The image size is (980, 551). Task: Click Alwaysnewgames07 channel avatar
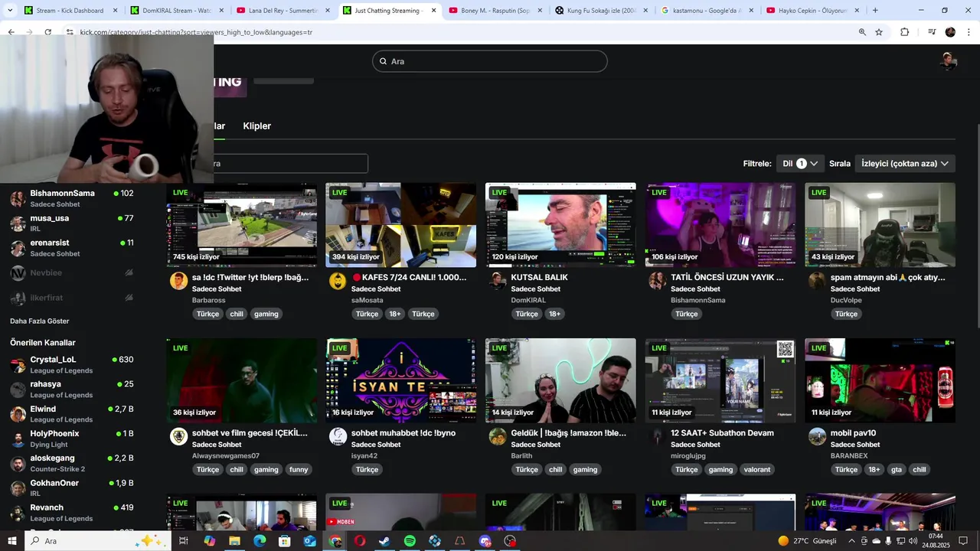coord(178,436)
